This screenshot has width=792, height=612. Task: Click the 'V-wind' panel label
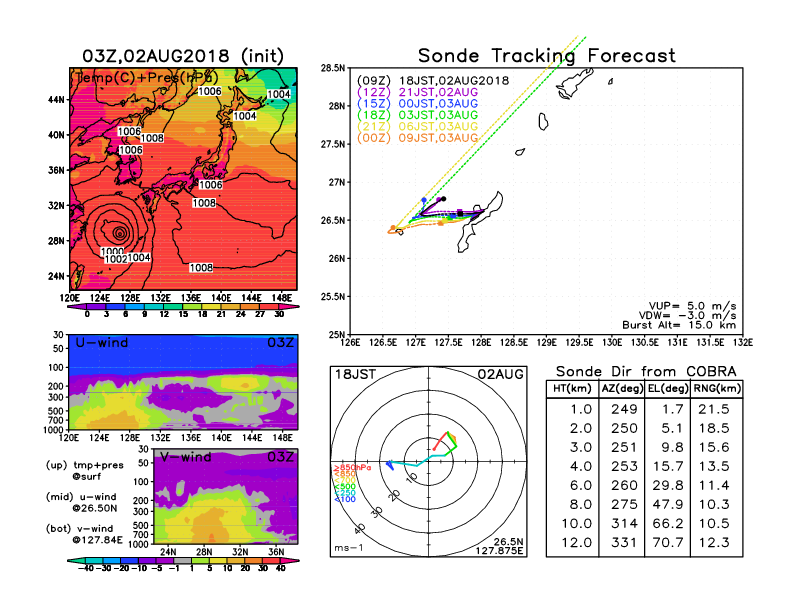click(186, 457)
